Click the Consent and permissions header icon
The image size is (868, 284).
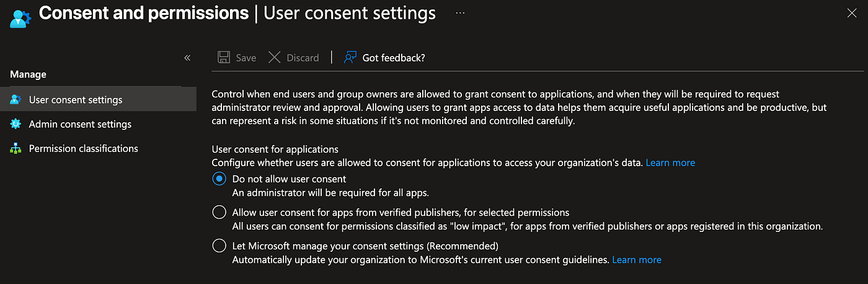click(x=19, y=15)
